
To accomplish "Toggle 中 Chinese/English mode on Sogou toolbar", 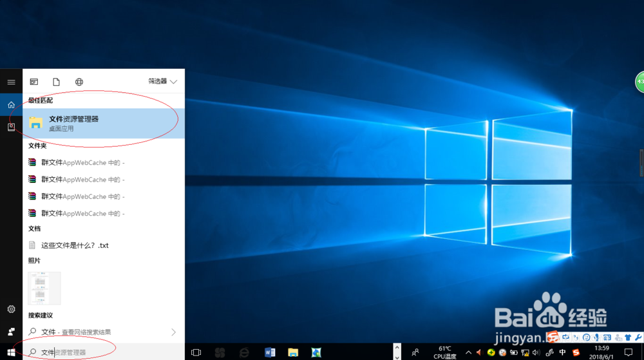I will tap(566, 337).
